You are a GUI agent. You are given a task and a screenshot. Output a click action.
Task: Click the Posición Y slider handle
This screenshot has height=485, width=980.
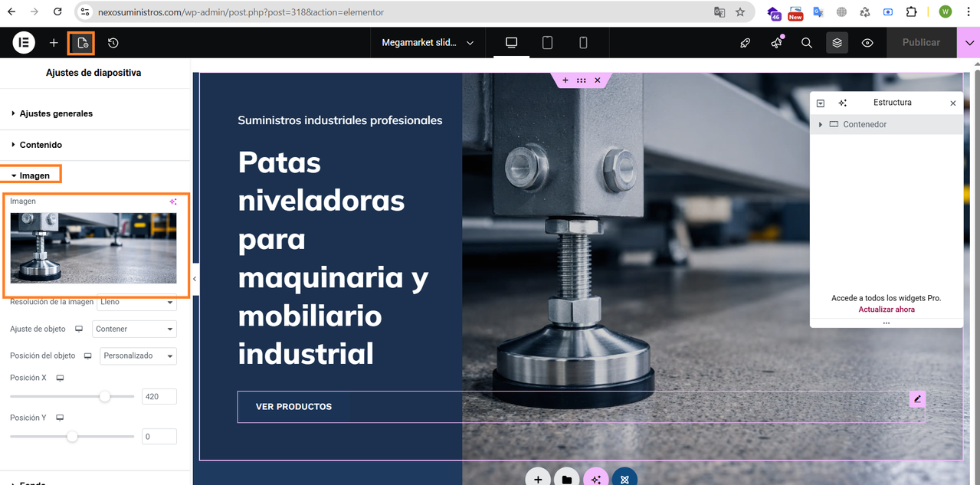(72, 437)
